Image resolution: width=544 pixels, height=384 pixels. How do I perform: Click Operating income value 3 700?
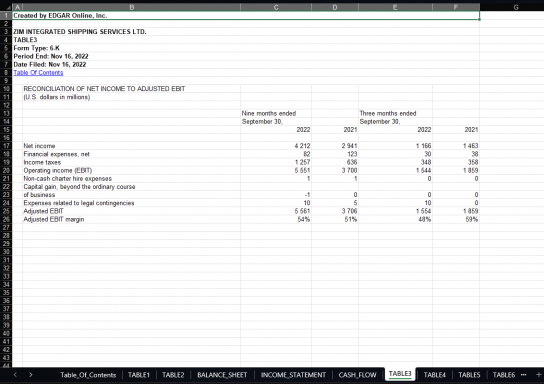(349, 170)
